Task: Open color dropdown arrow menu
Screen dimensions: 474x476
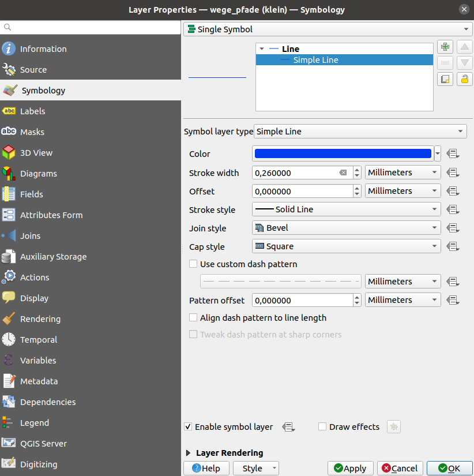Action: click(437, 153)
